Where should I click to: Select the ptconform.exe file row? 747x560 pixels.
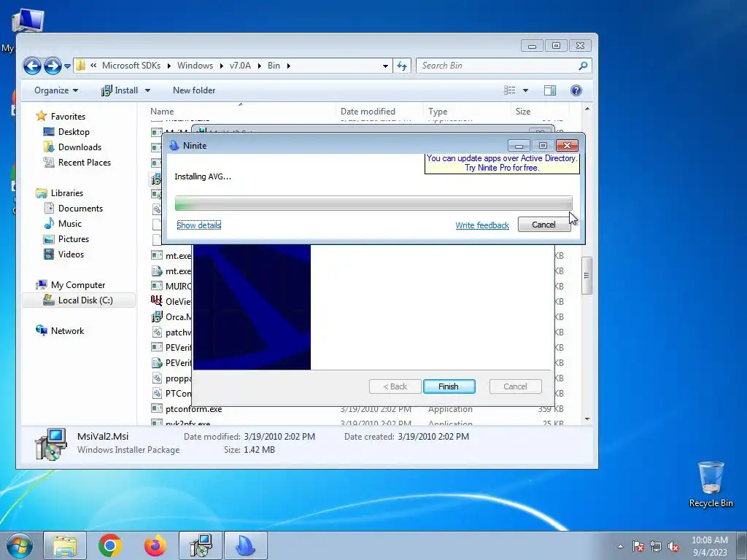[x=357, y=409]
